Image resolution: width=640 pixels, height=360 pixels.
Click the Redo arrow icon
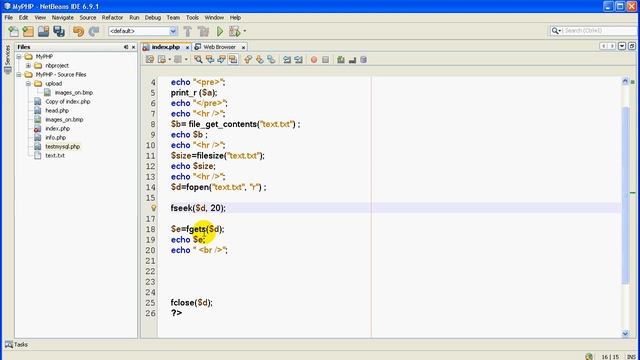94,31
